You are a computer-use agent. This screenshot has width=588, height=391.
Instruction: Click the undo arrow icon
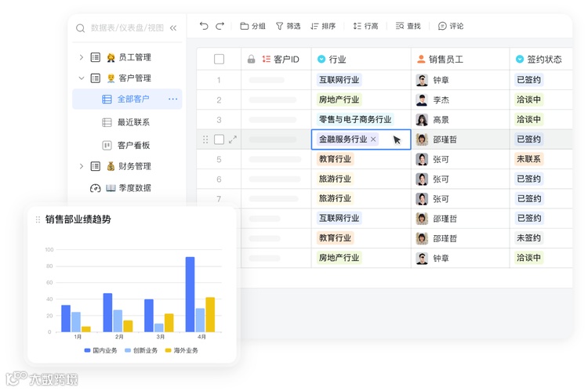[x=204, y=26]
